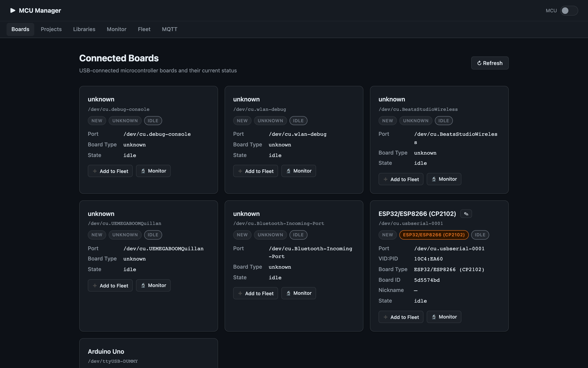Click the Arduino Uno card title
The width and height of the screenshot is (588, 368).
coord(106,351)
